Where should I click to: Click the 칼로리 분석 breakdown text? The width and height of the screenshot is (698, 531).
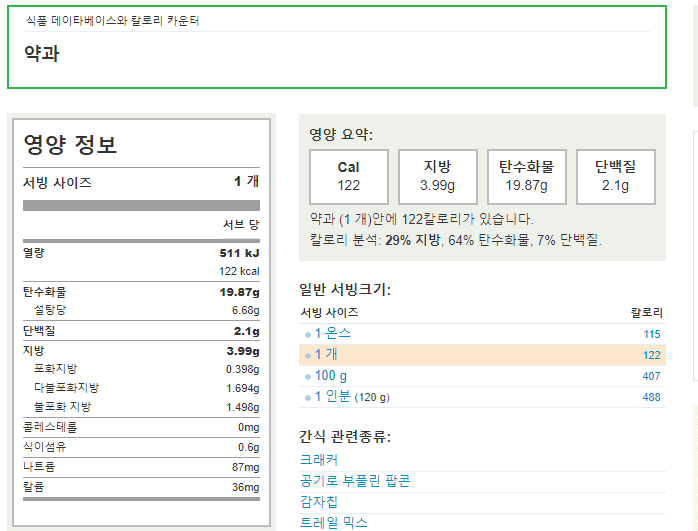tap(455, 240)
